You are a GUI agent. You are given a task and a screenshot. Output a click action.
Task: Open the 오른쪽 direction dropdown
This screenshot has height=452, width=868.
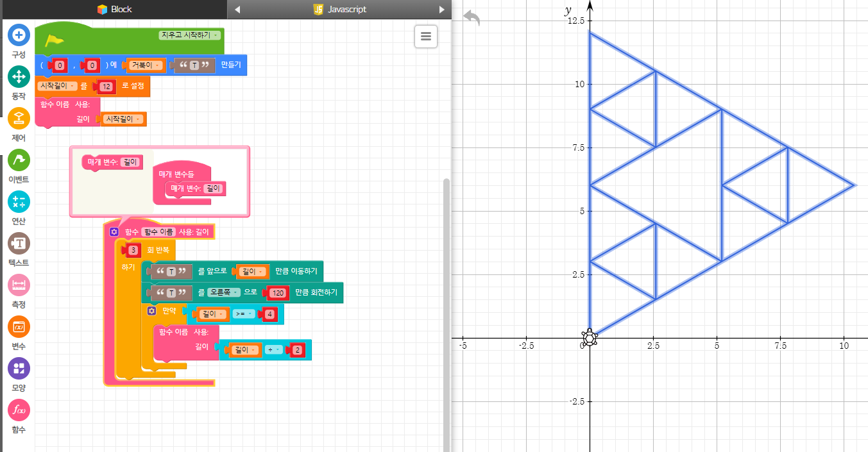coord(223,292)
